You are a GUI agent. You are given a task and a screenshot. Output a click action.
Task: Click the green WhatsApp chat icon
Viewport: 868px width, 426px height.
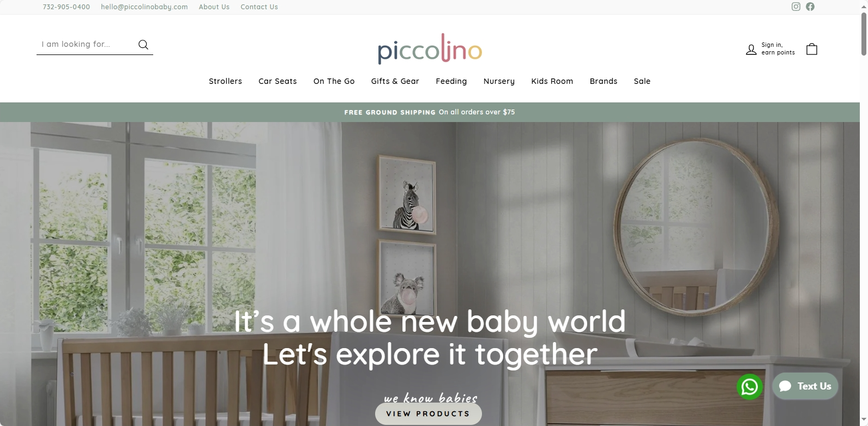click(750, 387)
